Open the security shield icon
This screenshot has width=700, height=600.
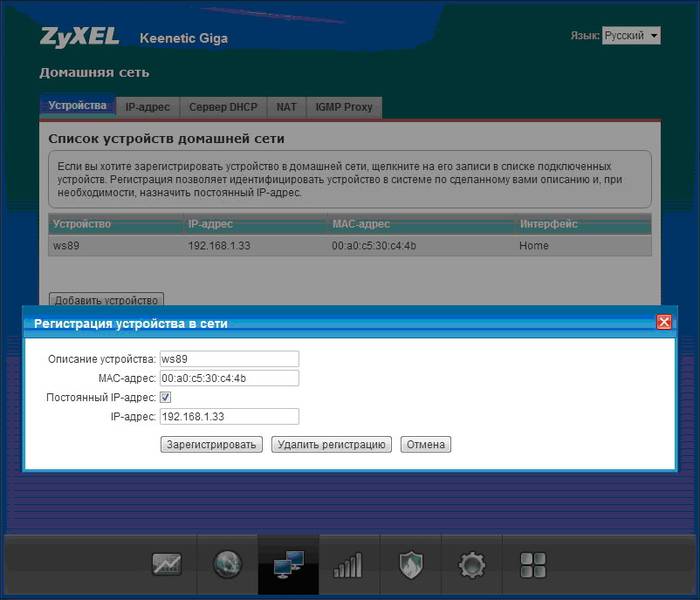[411, 565]
